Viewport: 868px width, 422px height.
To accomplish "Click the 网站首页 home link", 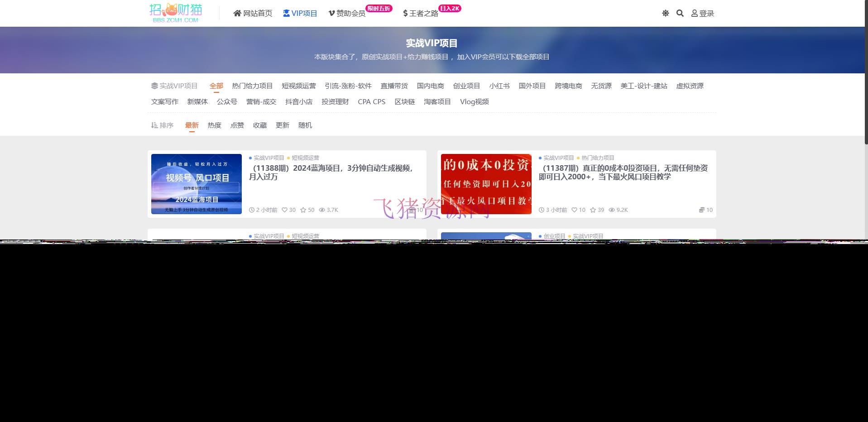I will click(252, 13).
